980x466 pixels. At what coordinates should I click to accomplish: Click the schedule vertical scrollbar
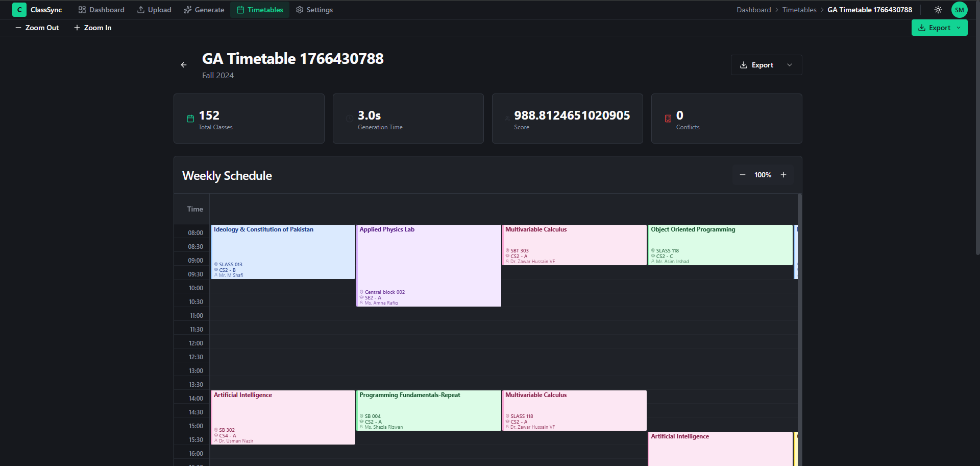(x=800, y=330)
